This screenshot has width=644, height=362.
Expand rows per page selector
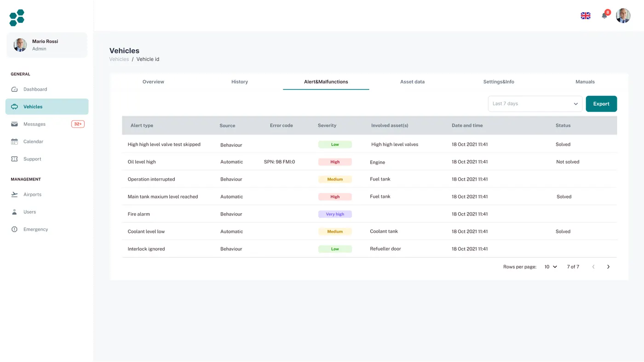[551, 267]
